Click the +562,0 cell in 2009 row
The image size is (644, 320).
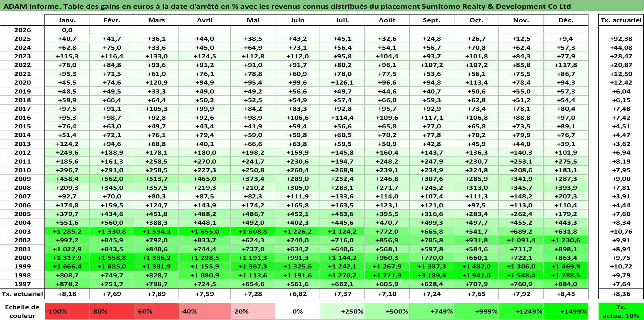click(x=112, y=179)
